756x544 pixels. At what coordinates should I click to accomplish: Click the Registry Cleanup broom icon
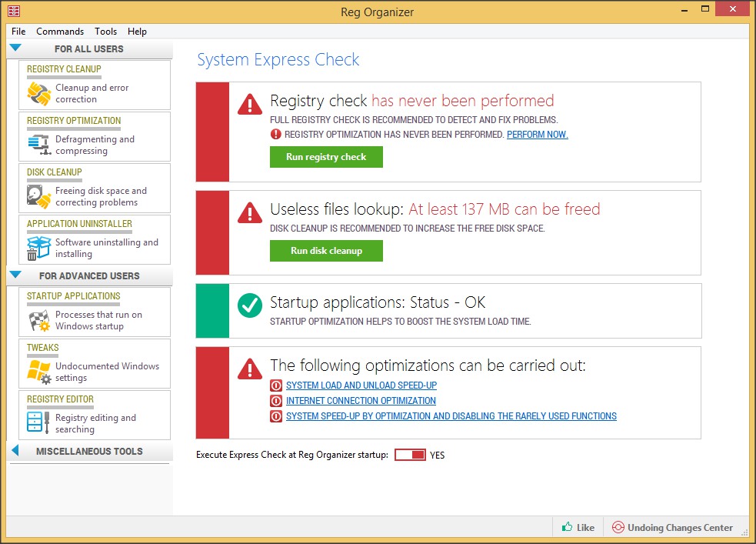39,94
